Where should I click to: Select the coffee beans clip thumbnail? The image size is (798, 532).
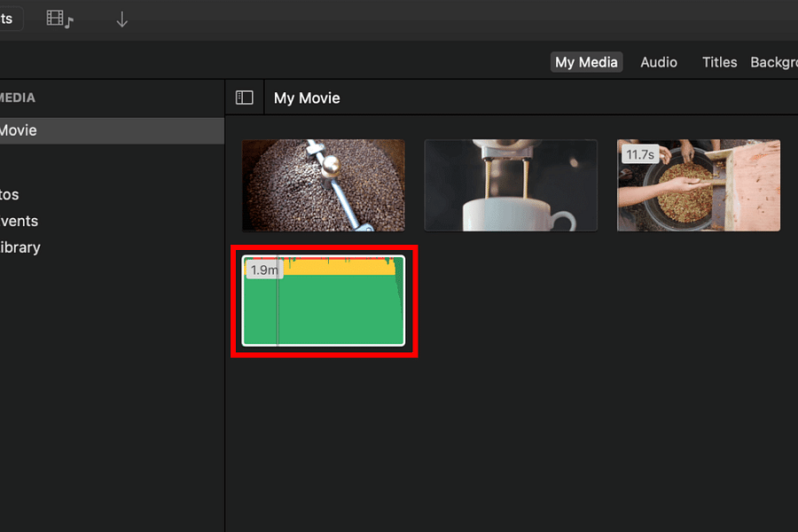pos(323,184)
